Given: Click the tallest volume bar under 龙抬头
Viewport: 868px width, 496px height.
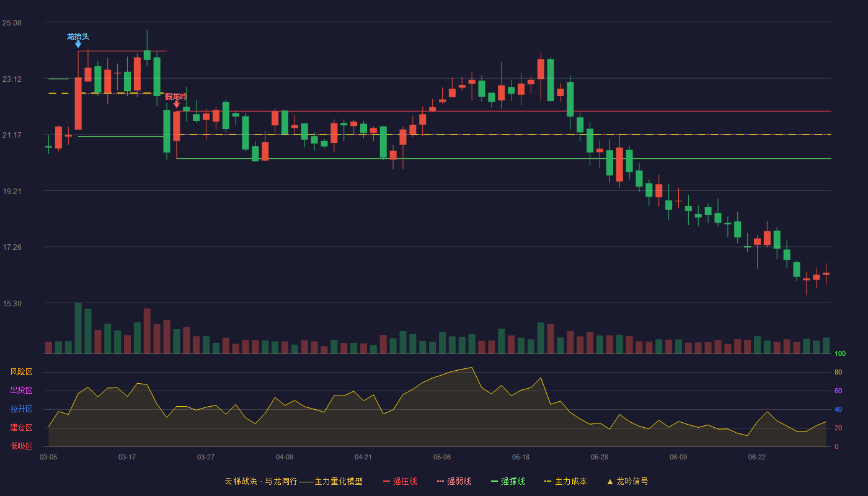Looking at the screenshot, I should point(78,328).
